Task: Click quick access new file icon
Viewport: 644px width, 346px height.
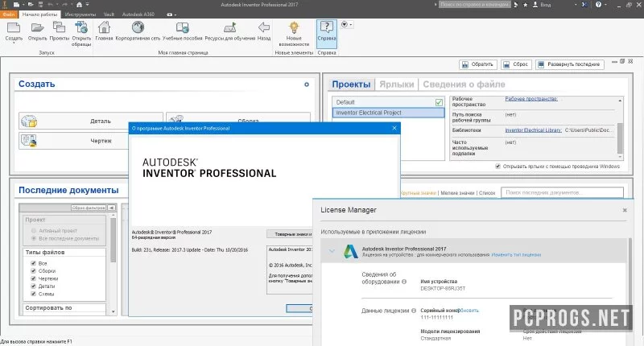Action: pos(16,5)
